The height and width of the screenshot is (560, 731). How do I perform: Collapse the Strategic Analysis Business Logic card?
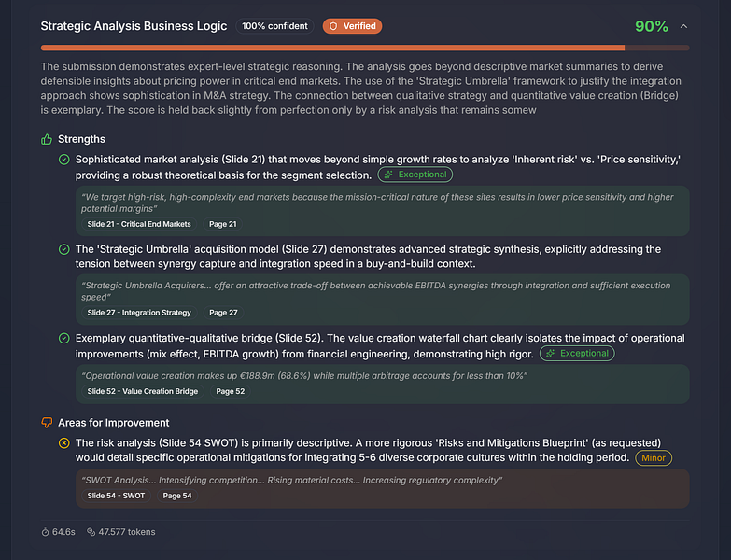pos(684,26)
